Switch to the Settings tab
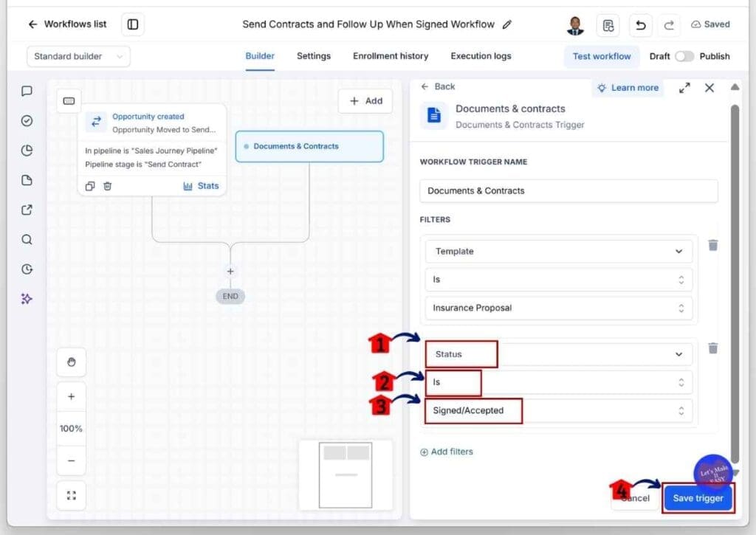Viewport: 756px width, 535px height. 313,56
